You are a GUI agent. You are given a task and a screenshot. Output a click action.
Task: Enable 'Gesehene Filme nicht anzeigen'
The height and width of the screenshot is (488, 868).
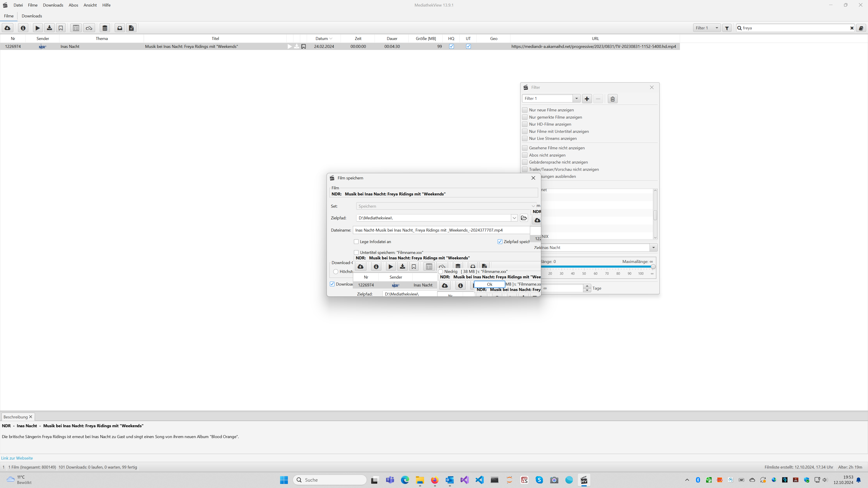tap(525, 148)
